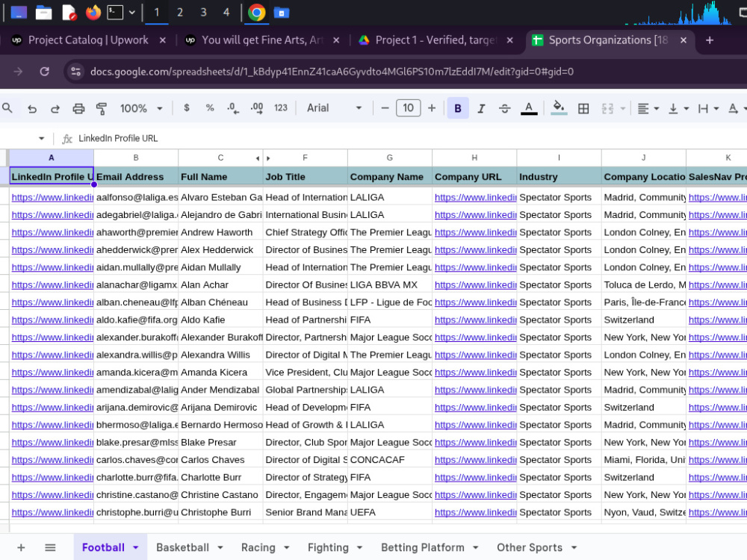Switch to the Basketball sheet tab

[182, 547]
